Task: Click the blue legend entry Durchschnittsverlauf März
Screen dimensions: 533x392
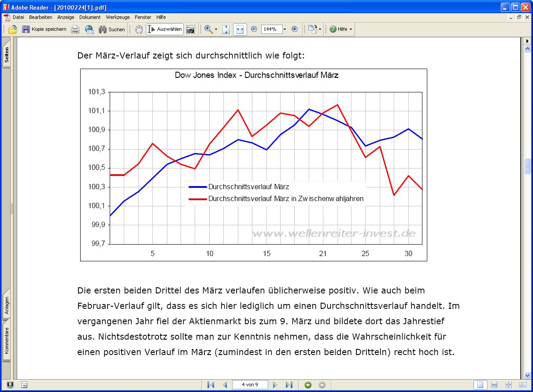Action: [239, 187]
